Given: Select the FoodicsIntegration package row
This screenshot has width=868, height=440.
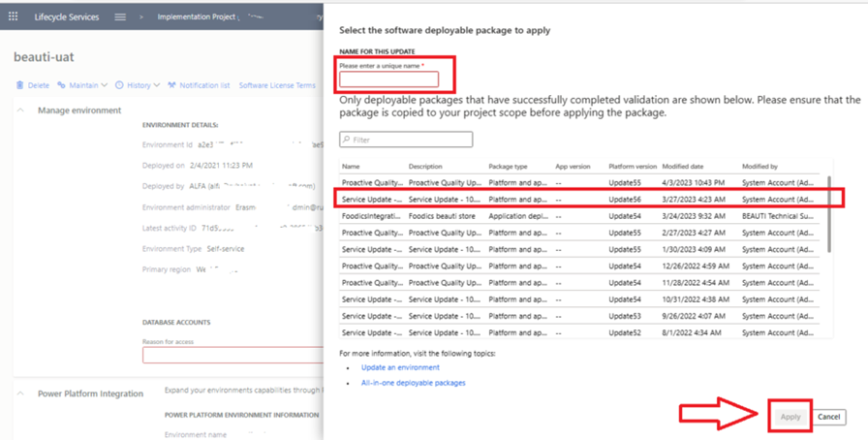Looking at the screenshot, I should coord(579,216).
